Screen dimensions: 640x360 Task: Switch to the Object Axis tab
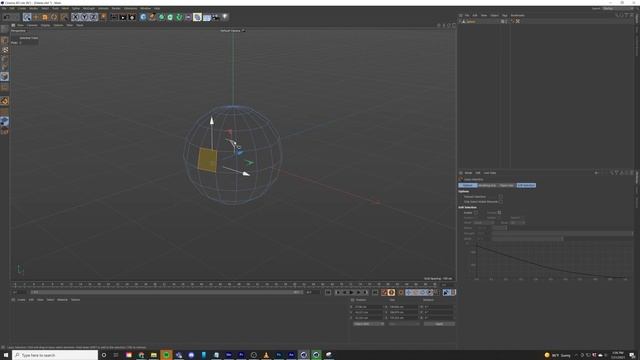(x=507, y=186)
